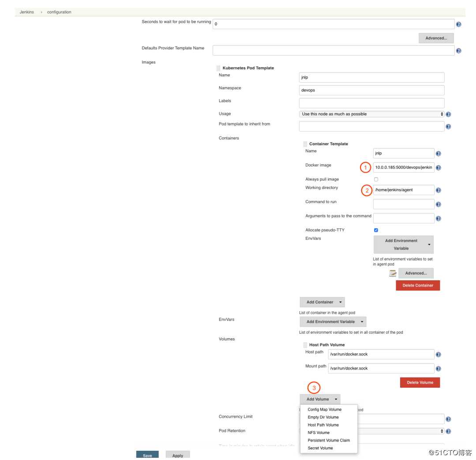Click the top Advanced... button

click(x=436, y=38)
